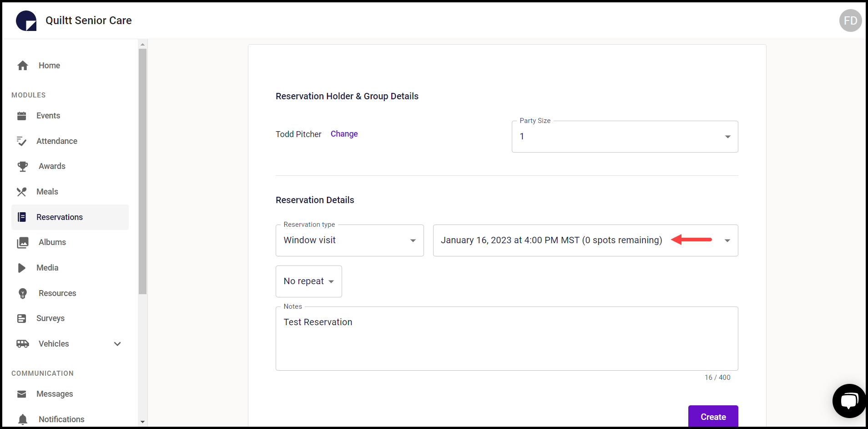Open the chat support bubble

(x=849, y=401)
